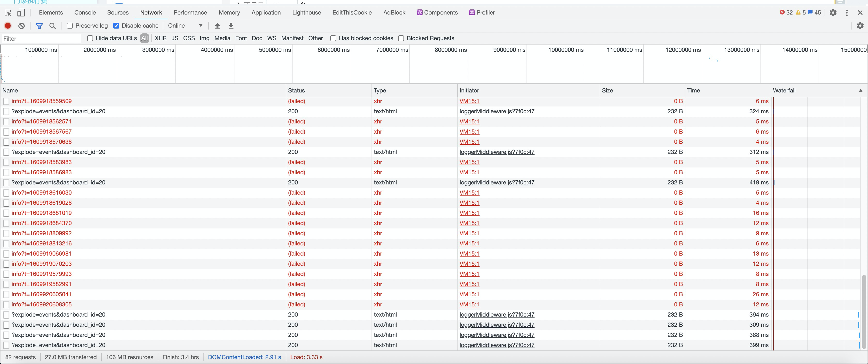Uncheck Disable cache
Screen dimensions: 868x364
point(116,26)
